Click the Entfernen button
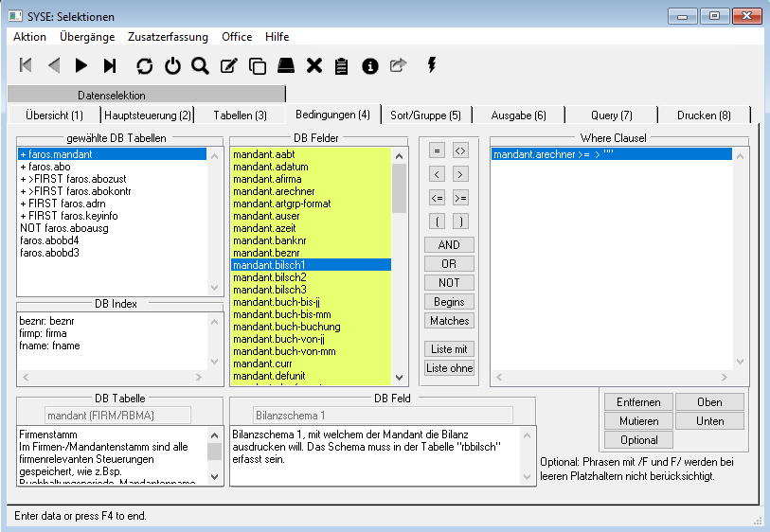The image size is (770, 532). [638, 402]
